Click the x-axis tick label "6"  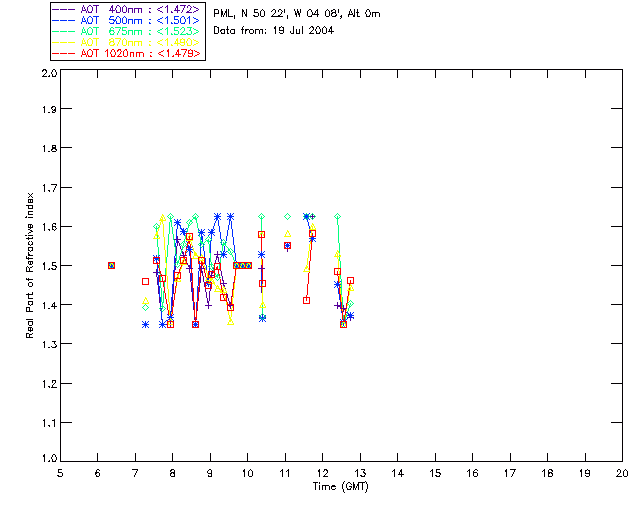click(98, 473)
